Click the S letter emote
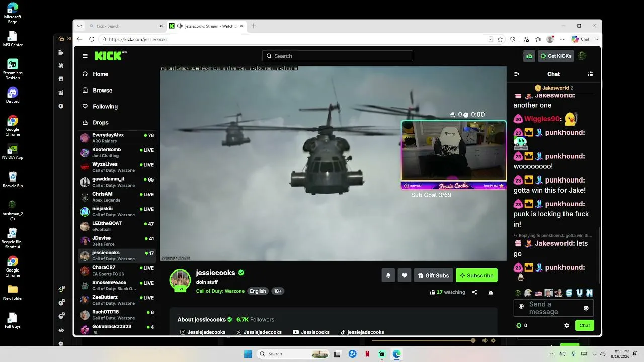The image size is (644, 362). coord(569,293)
